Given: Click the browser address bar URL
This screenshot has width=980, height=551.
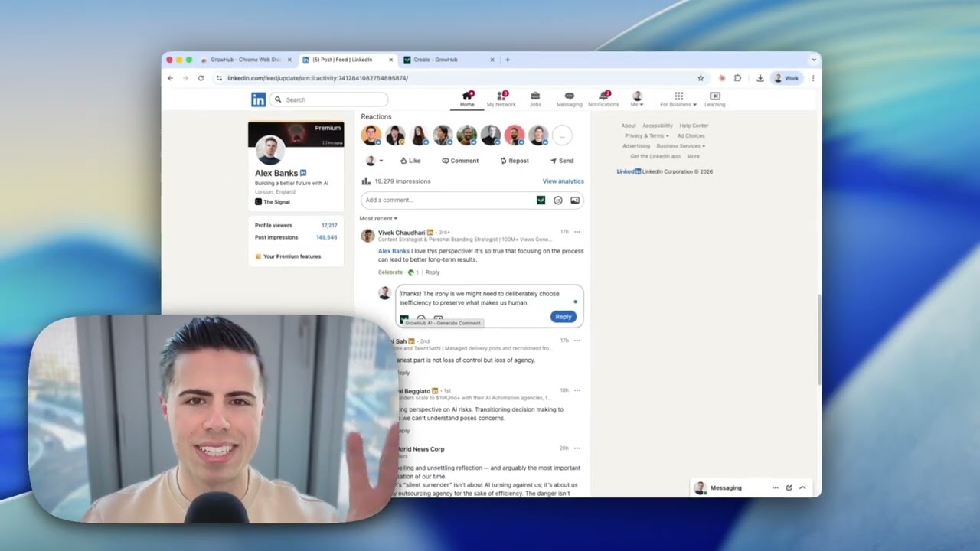Looking at the screenshot, I should coord(318,78).
